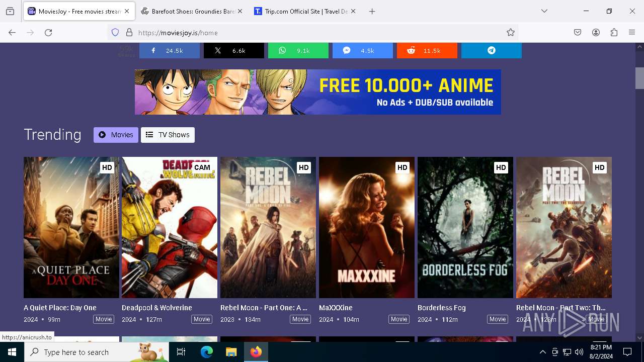Open the Extensions puzzle icon
644x362 pixels.
click(x=614, y=33)
